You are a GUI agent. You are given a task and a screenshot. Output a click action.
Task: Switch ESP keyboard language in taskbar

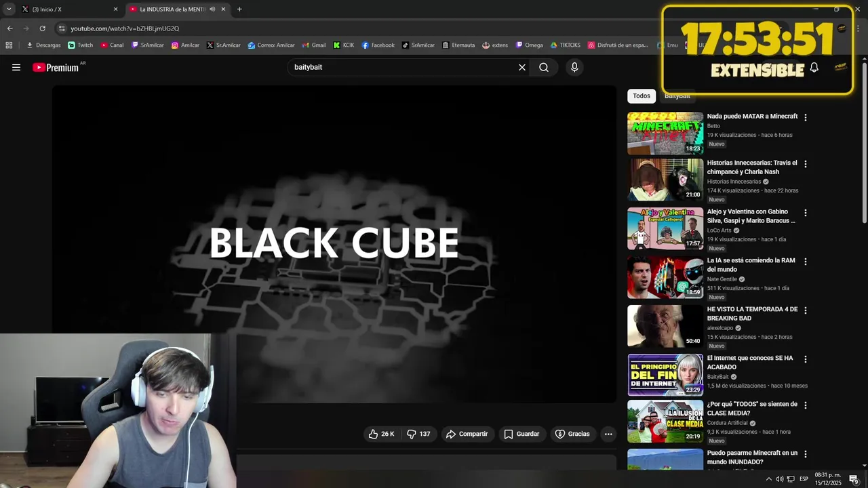click(x=804, y=479)
